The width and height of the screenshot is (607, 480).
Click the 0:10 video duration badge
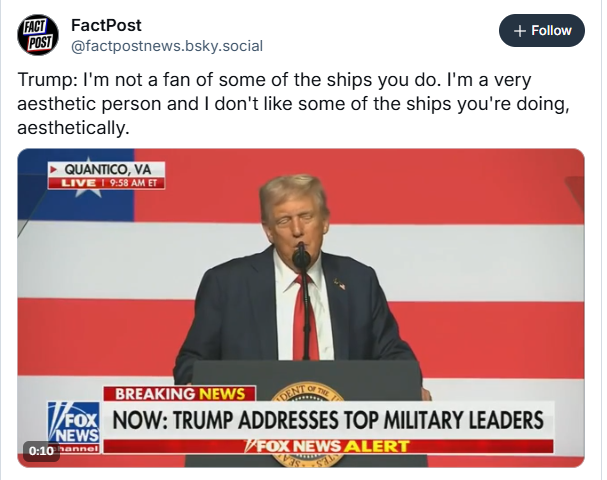[41, 451]
